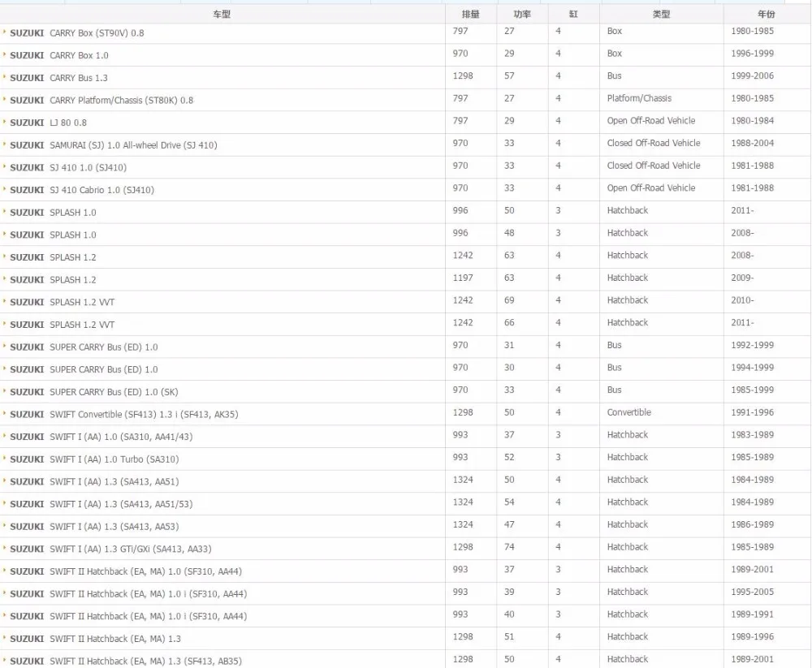Click the '1996-1999' year cell
Image resolution: width=812 pixels, height=668 pixels.
coord(752,54)
